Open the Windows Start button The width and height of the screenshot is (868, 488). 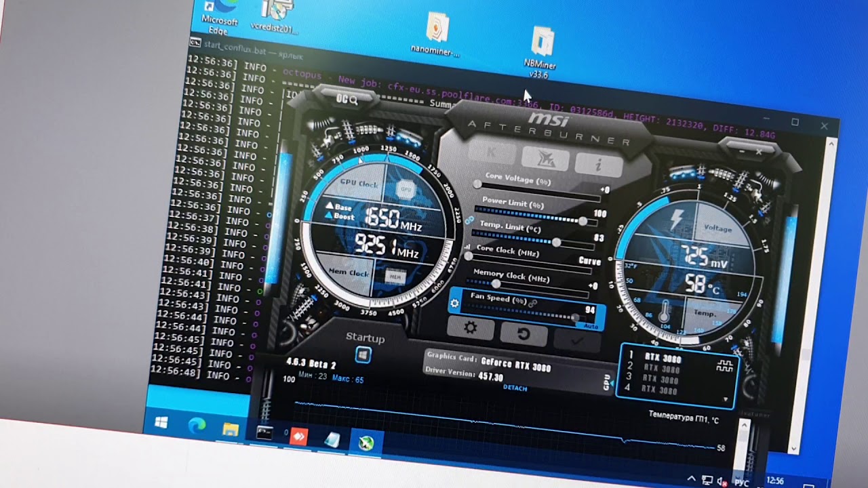coord(161,423)
